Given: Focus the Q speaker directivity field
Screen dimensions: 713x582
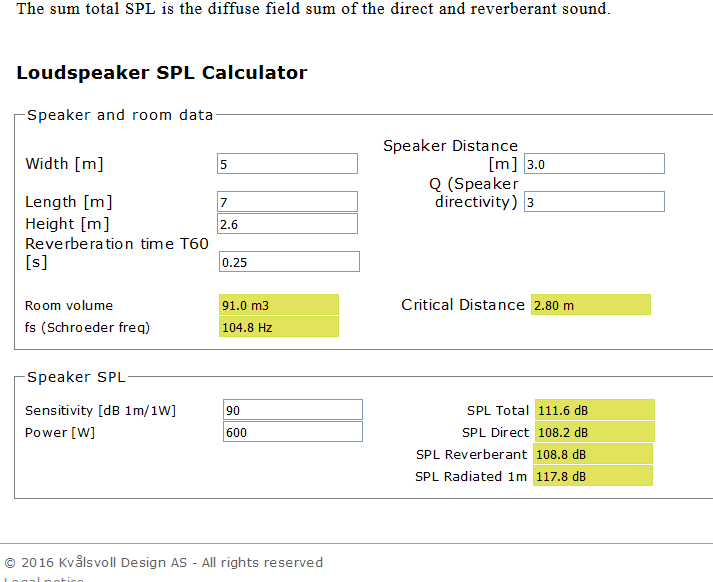Looking at the screenshot, I should click(x=593, y=202).
